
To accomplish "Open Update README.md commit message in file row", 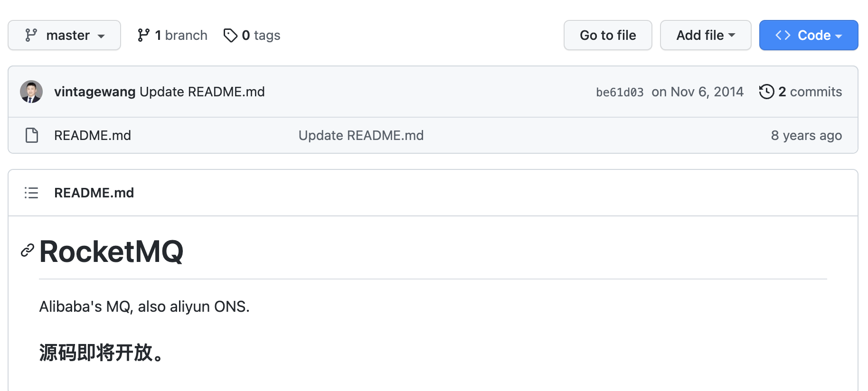I will (x=361, y=135).
